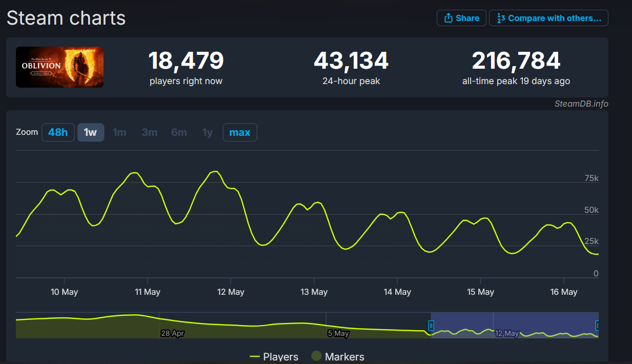Choose the 3m zoom option
632x364 pixels.
[x=149, y=132]
